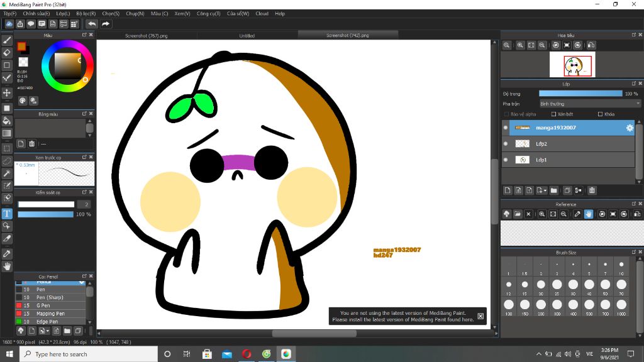Open the Microsoft Store taskbar icon
Screen dimensions: 644x362
tap(207, 354)
